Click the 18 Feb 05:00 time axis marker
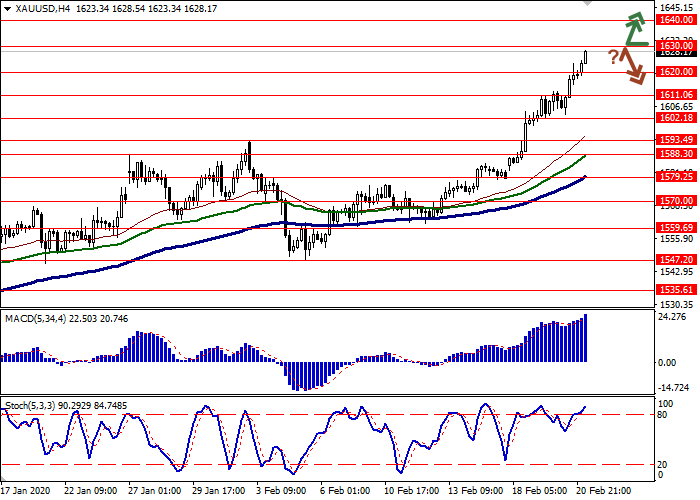700x500 pixels. pyautogui.click(x=538, y=492)
